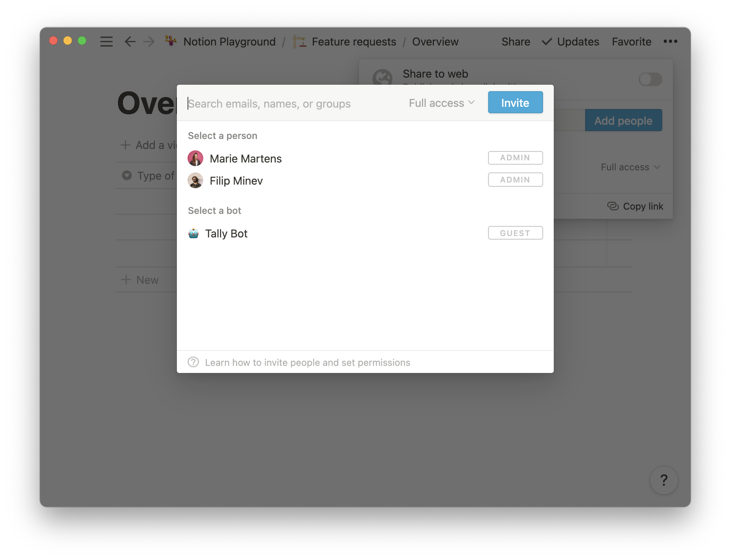The width and height of the screenshot is (731, 560).
Task: Open the three-dot more options menu
Action: [x=670, y=41]
